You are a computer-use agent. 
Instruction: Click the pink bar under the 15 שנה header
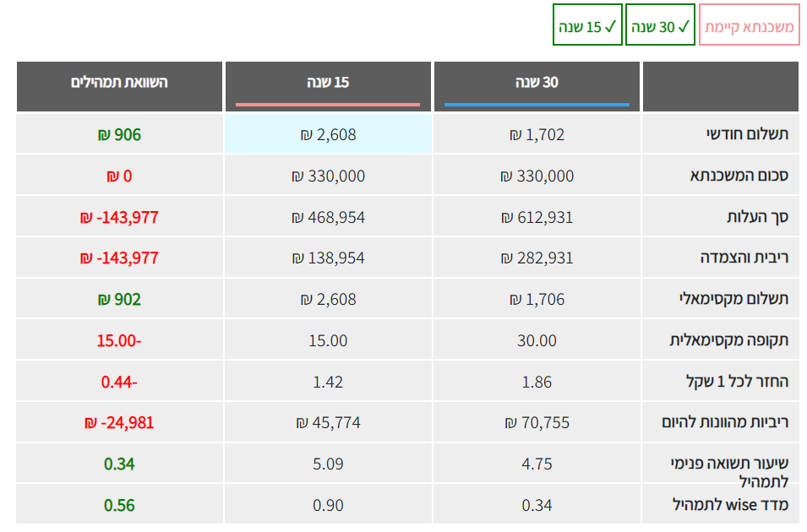[328, 105]
